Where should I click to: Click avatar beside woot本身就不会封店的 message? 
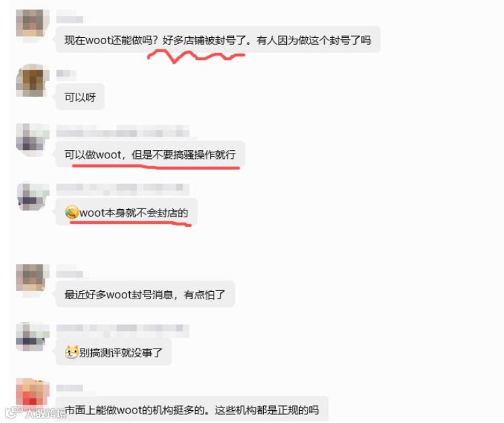32,196
